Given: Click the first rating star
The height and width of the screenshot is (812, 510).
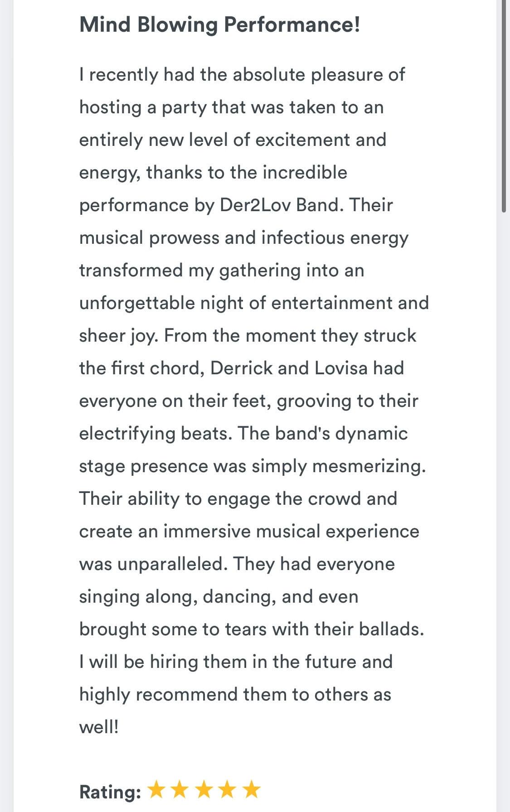Looking at the screenshot, I should 156,789.
